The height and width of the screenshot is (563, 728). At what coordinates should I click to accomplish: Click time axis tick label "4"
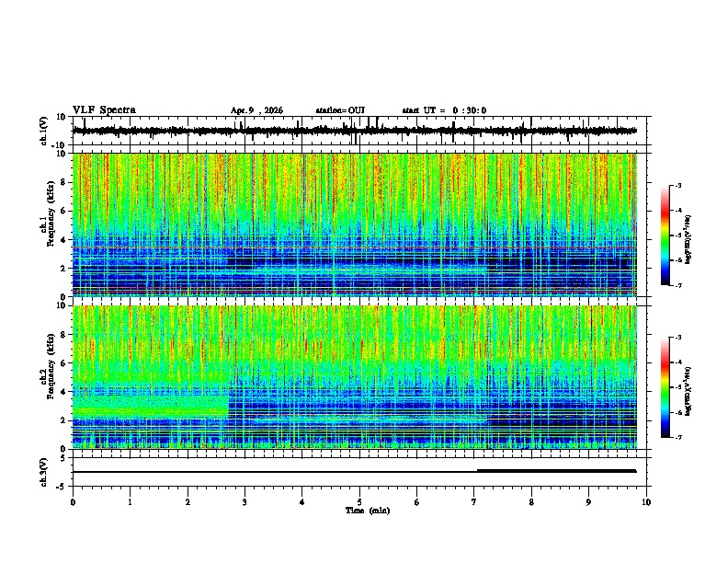click(x=302, y=502)
